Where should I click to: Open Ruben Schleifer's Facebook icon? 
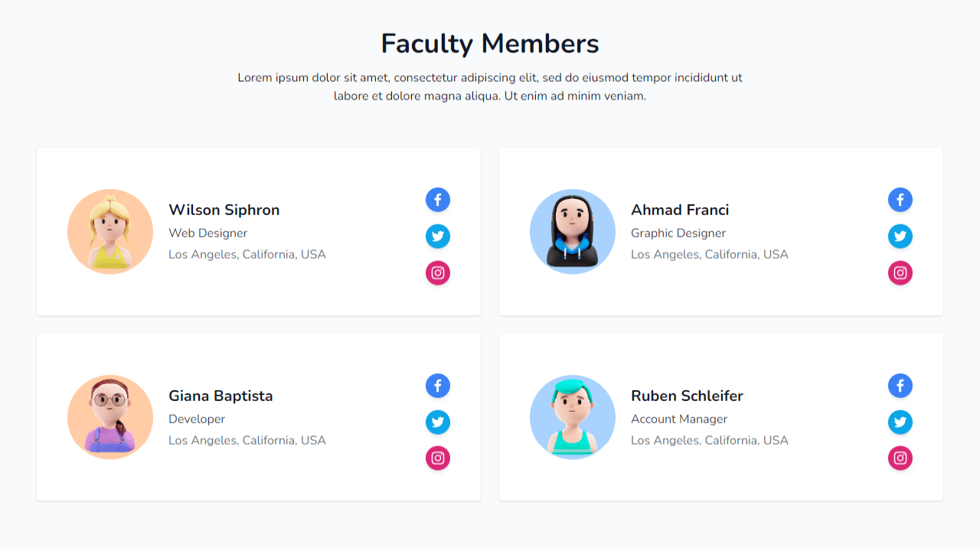pos(900,386)
